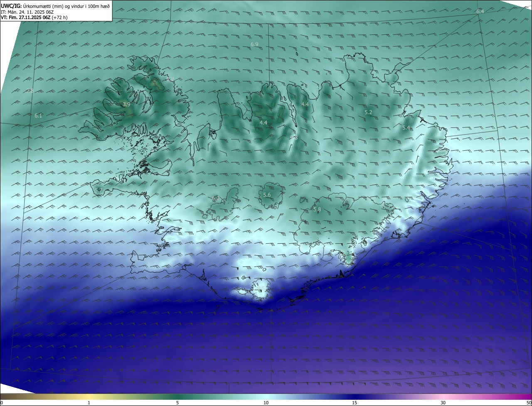This screenshot has width=532, height=406.
Task: Click the map value label 6.4
Action: click(480, 12)
